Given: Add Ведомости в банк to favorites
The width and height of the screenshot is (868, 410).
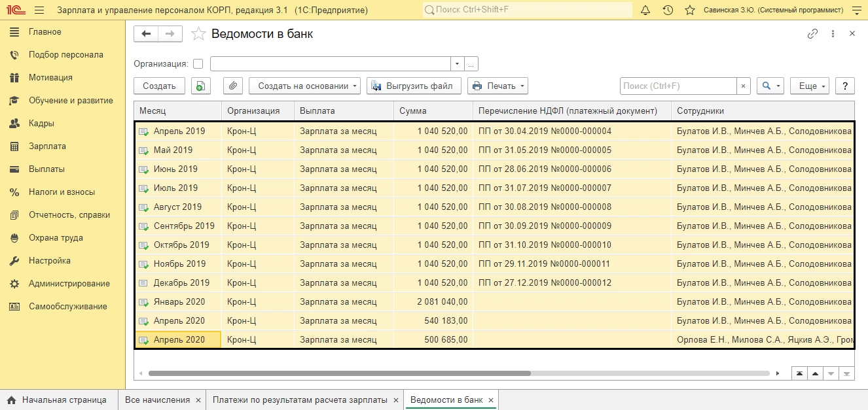Looking at the screenshot, I should (199, 34).
